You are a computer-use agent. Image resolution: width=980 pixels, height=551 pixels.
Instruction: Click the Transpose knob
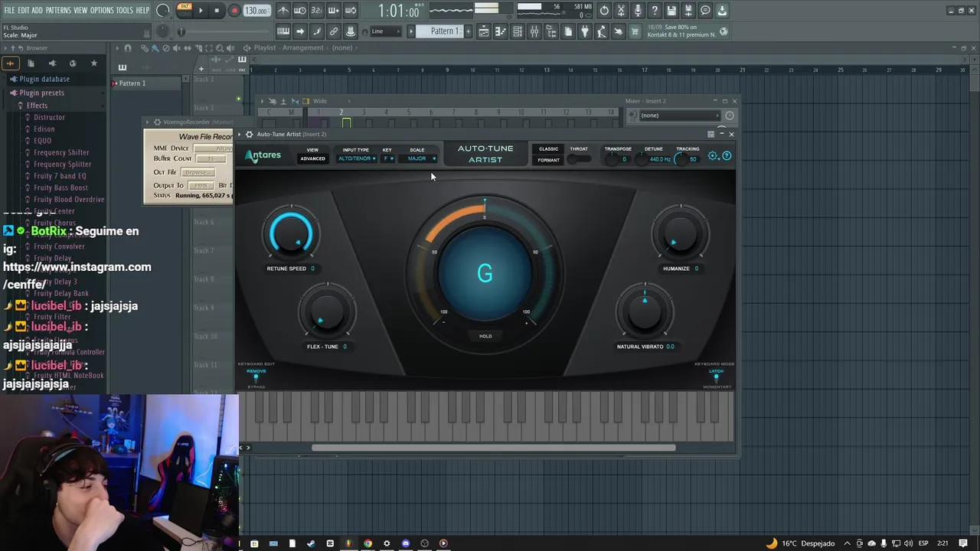[614, 159]
